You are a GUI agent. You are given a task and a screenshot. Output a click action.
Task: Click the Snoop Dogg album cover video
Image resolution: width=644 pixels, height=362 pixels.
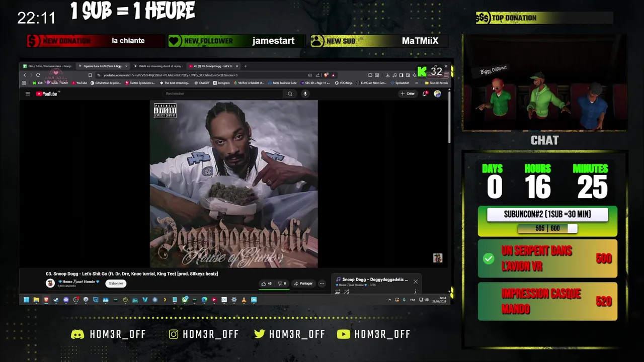[234, 184]
